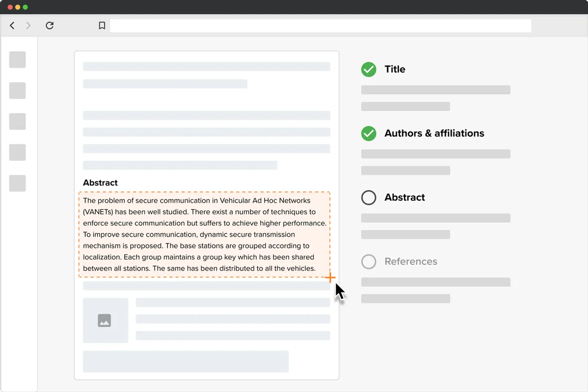Click the fourth sidebar page thumbnail
This screenshot has width=588, height=392.
(x=17, y=152)
